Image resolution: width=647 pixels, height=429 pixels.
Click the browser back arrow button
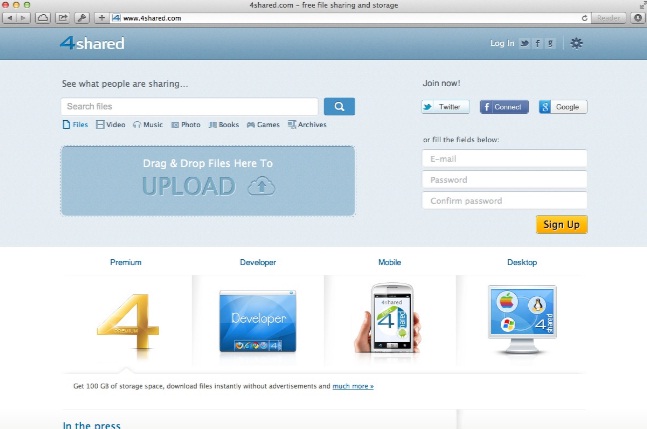[9, 18]
